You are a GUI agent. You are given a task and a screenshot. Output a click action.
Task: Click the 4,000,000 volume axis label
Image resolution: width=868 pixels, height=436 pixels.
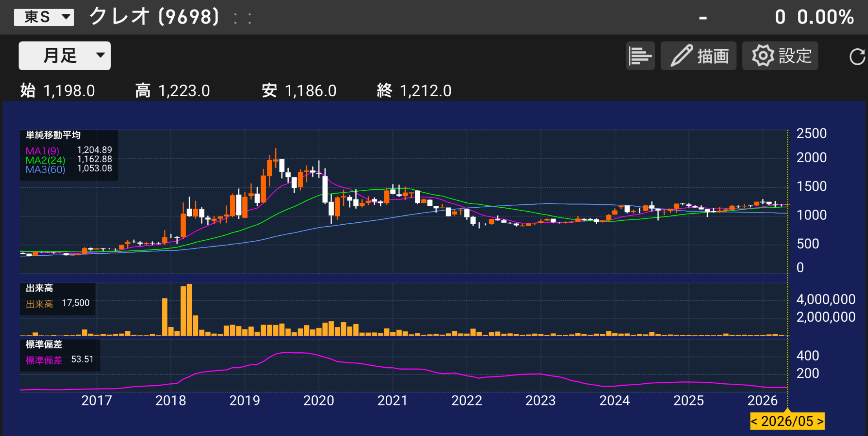826,299
